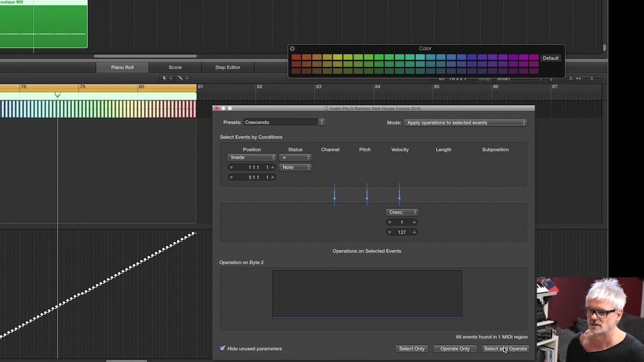This screenshot has height=362, width=644.
Task: Click the Operation on Byte 2 graph
Action: pos(367,294)
